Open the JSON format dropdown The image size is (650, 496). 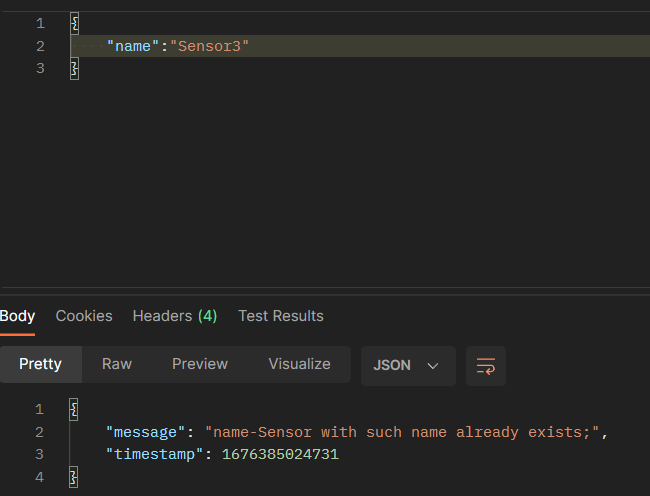[408, 366]
